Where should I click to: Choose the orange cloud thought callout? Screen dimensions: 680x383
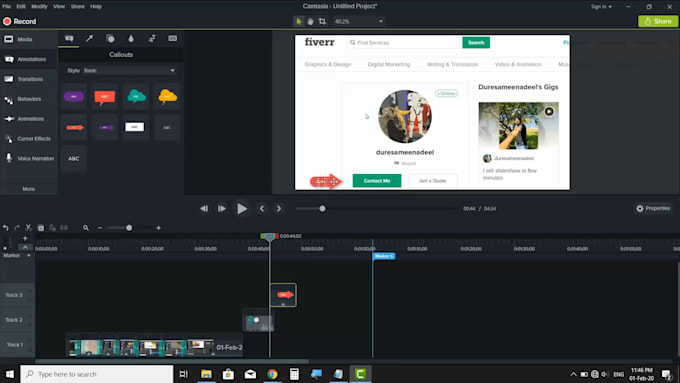[167, 96]
